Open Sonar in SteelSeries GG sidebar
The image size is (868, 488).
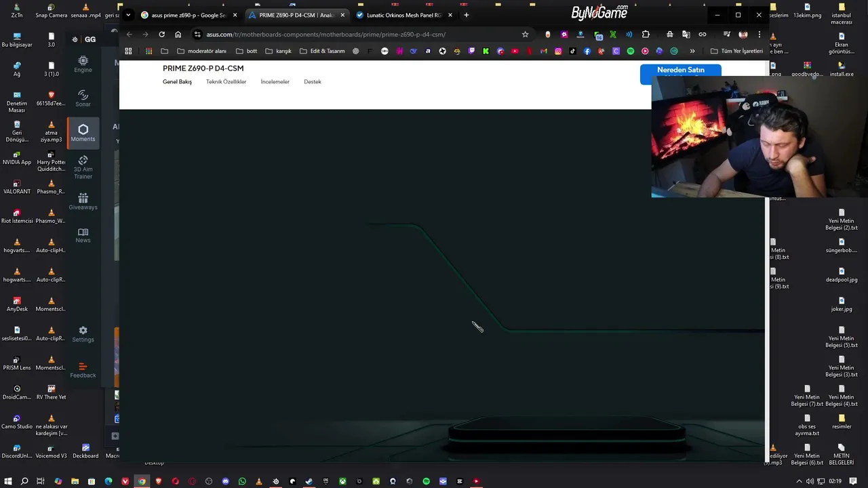click(x=83, y=98)
